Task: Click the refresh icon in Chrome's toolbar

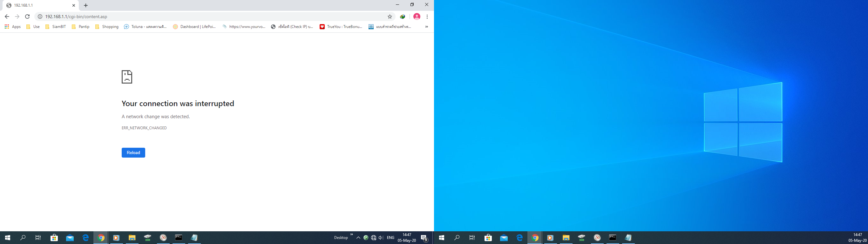Action: click(27, 17)
